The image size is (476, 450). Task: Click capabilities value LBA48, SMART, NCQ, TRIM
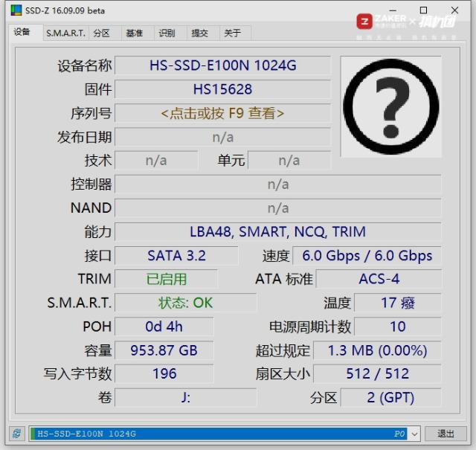pyautogui.click(x=277, y=232)
